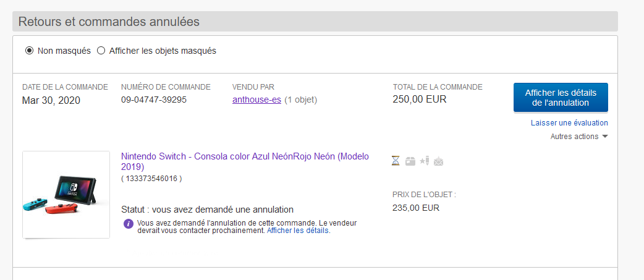Screen dimensions: 644x280
Task: Expand the 'Autres actions' dropdown
Action: (x=578, y=137)
